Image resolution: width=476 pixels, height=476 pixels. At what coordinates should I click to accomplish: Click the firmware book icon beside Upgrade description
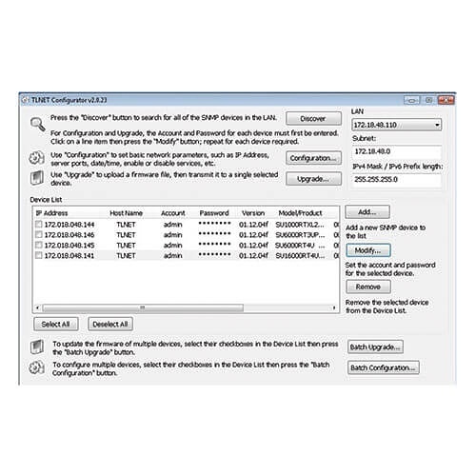(x=37, y=178)
